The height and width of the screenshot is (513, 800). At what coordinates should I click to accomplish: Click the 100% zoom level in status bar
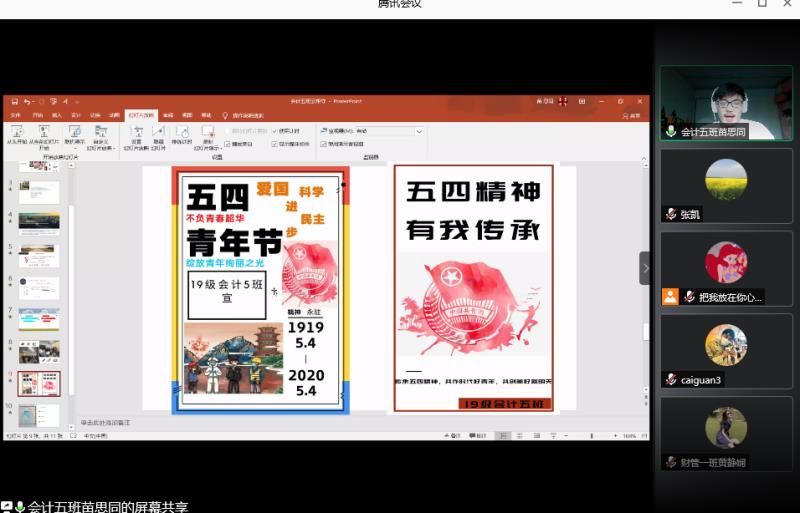(629, 436)
